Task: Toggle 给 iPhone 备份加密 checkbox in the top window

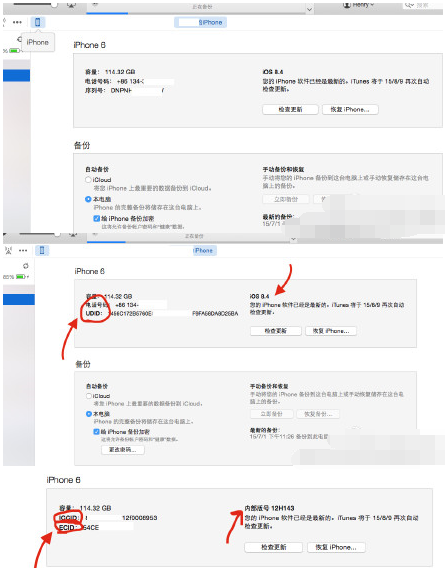Action: click(96, 218)
